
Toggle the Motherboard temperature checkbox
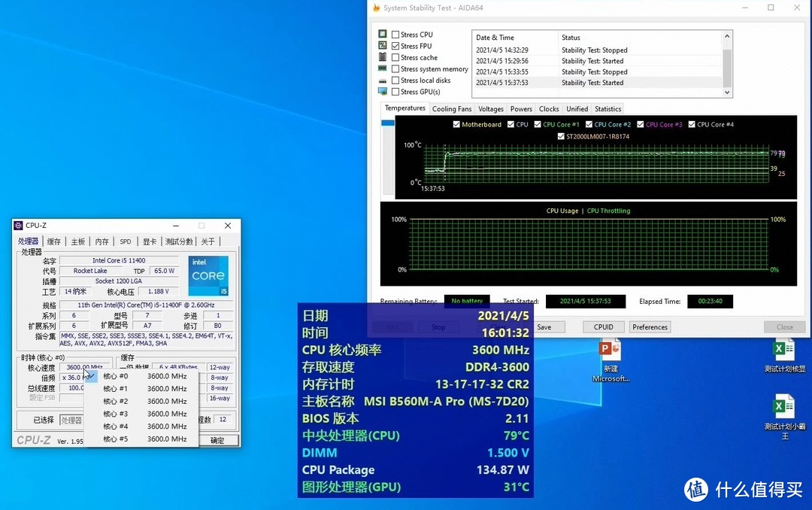coord(456,124)
